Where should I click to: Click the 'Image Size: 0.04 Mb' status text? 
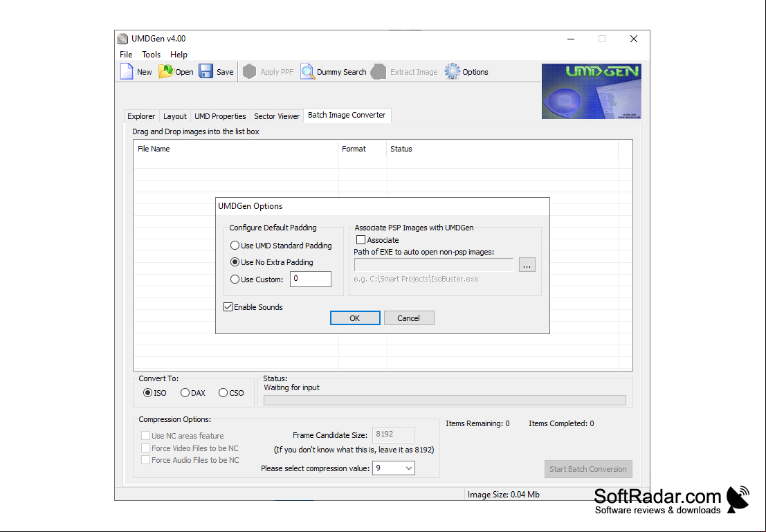click(x=504, y=495)
